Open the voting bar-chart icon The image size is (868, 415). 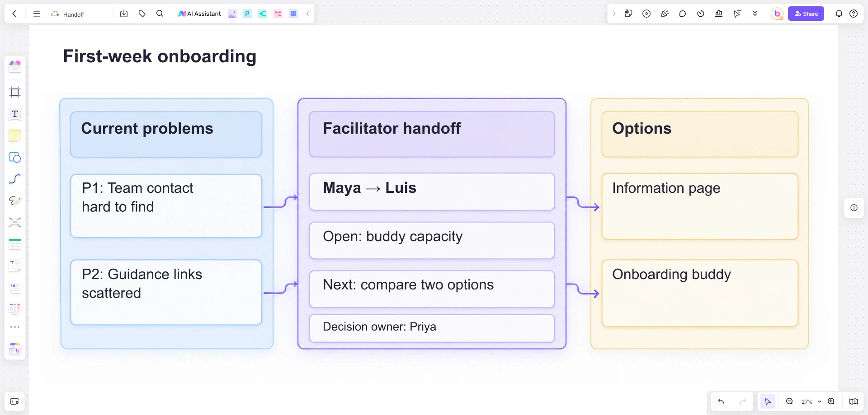coord(719,14)
